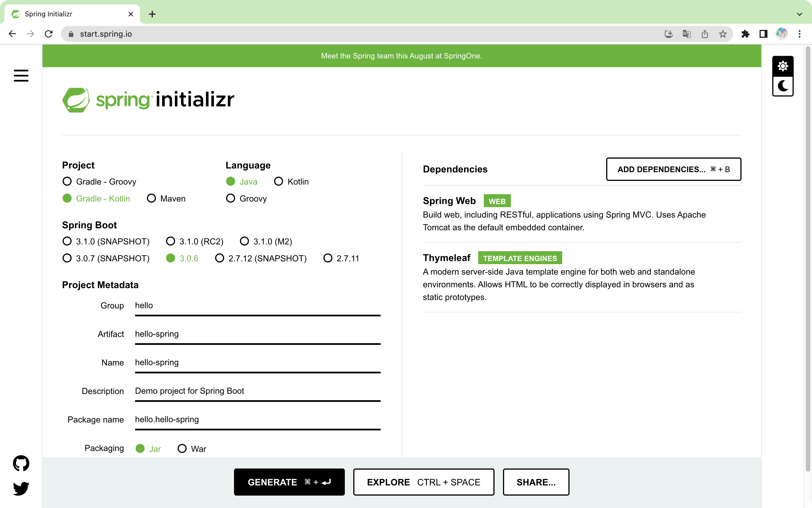Viewport: 812px width, 508px height.
Task: Click the Spring Initializr logo
Action: pyautogui.click(x=148, y=100)
